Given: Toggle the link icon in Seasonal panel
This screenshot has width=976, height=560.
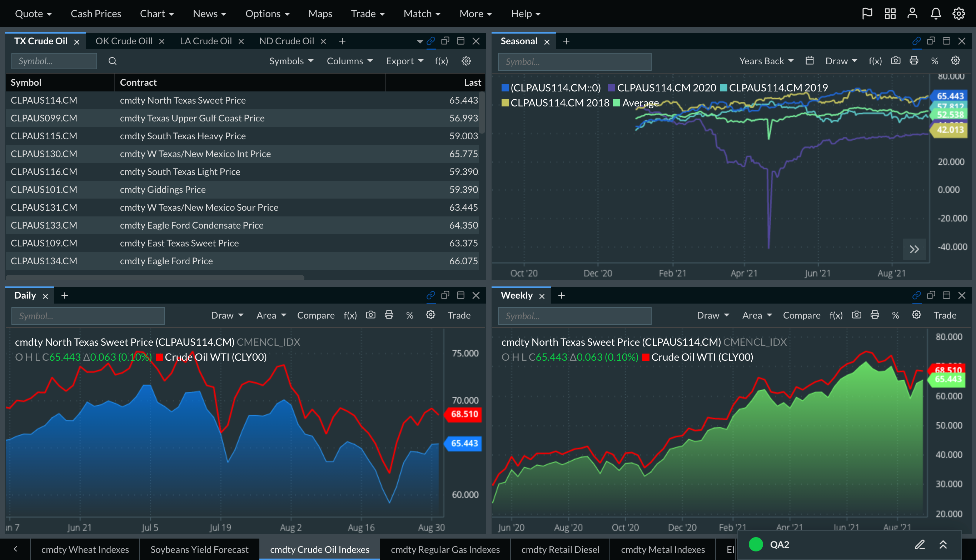Looking at the screenshot, I should [916, 41].
